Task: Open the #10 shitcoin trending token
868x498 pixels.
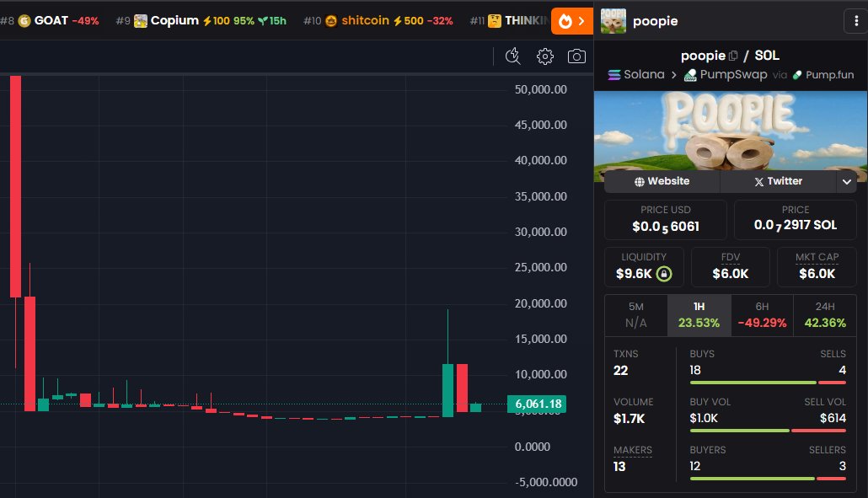Action: click(x=378, y=21)
